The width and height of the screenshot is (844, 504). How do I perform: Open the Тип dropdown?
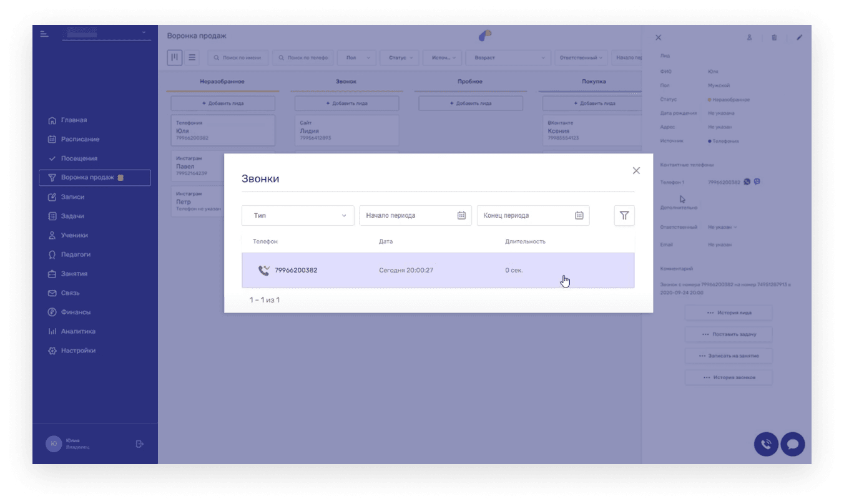tap(298, 216)
